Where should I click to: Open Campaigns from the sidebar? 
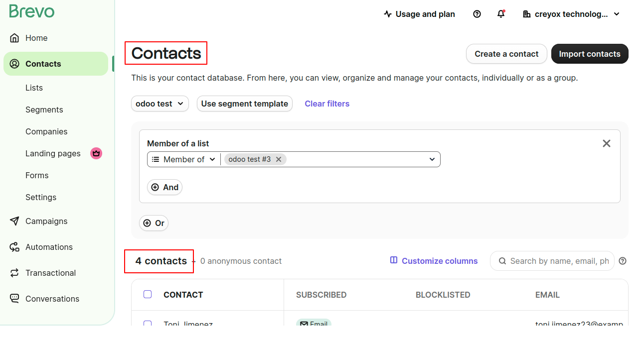coord(46,221)
